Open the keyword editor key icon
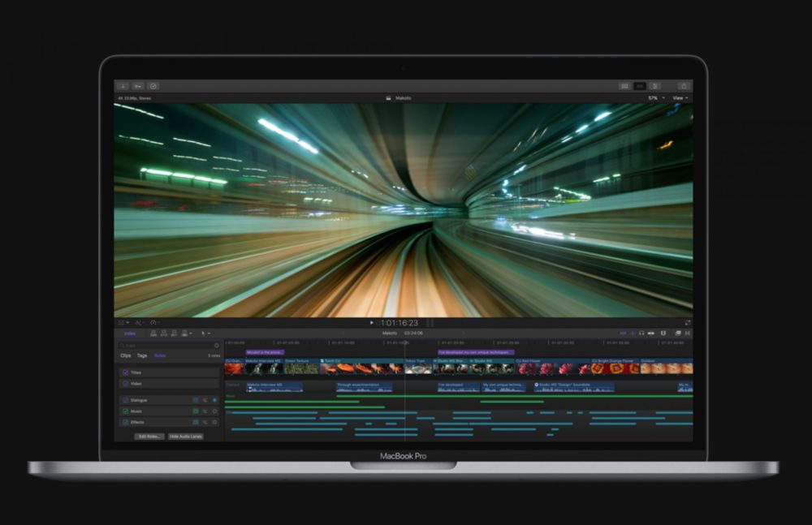 click(x=138, y=86)
